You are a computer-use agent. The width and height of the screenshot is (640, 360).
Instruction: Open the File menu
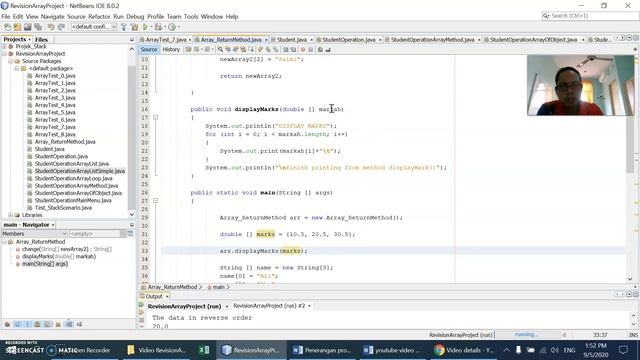pyautogui.click(x=6, y=17)
